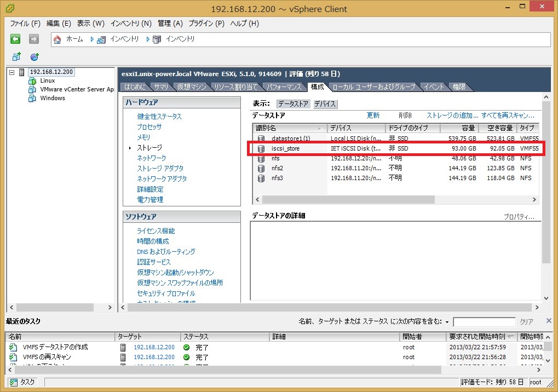
Task: Click the VMFS rescan task icon
Action: (13, 357)
